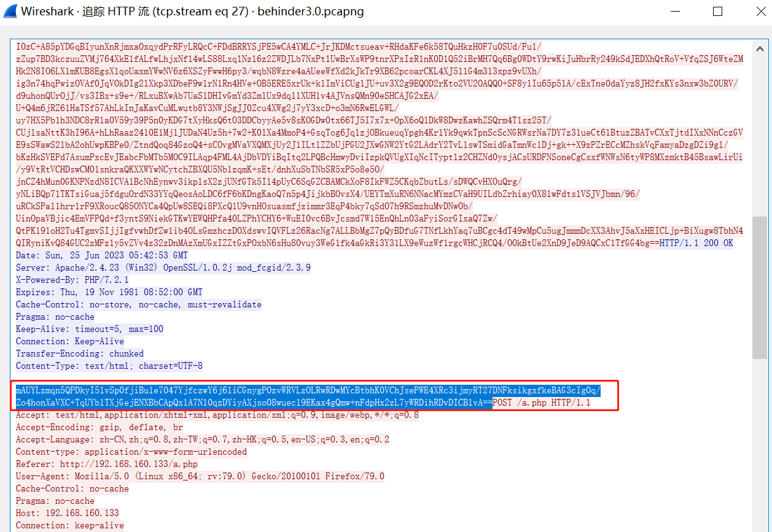The image size is (772, 532).
Task: Click the 'Keep-Alive: timeout=5, max=100' header
Action: tap(90, 329)
